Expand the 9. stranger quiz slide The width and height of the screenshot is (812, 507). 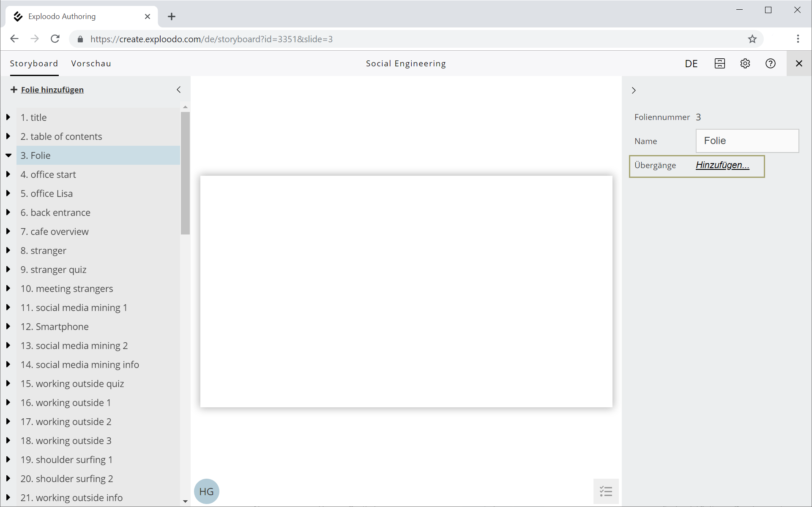click(x=8, y=270)
